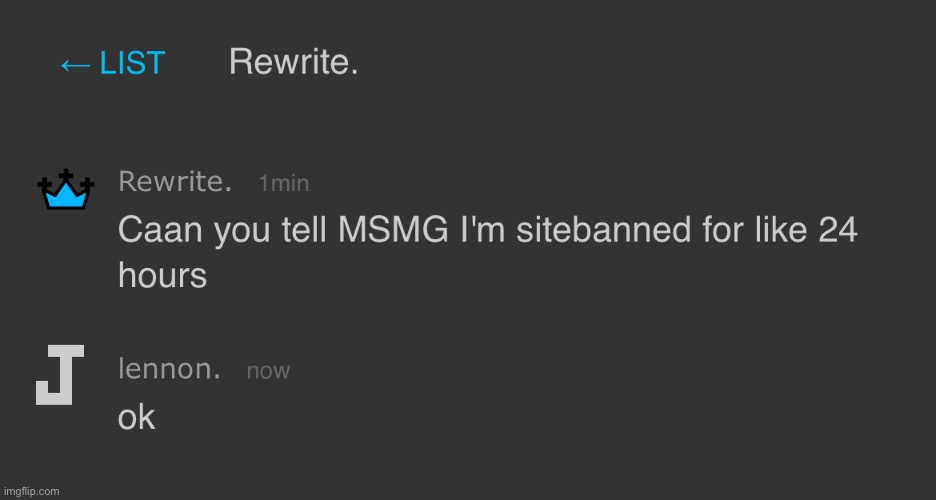Viewport: 936px width, 500px height.
Task: Click the number 24 in the message
Action: click(838, 231)
